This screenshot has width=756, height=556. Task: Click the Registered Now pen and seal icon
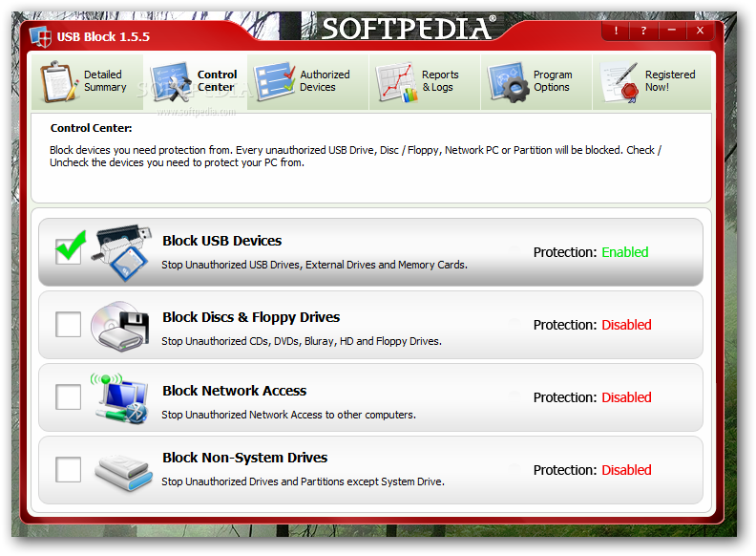pos(620,82)
